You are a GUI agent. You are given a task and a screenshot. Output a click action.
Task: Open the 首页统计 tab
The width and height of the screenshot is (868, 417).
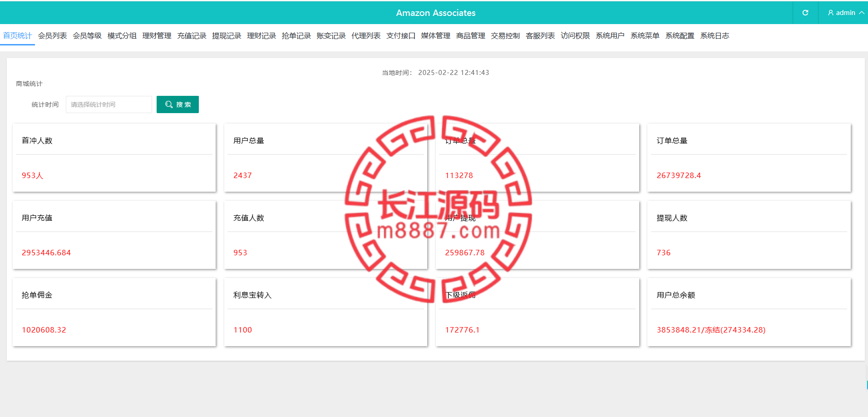17,35
